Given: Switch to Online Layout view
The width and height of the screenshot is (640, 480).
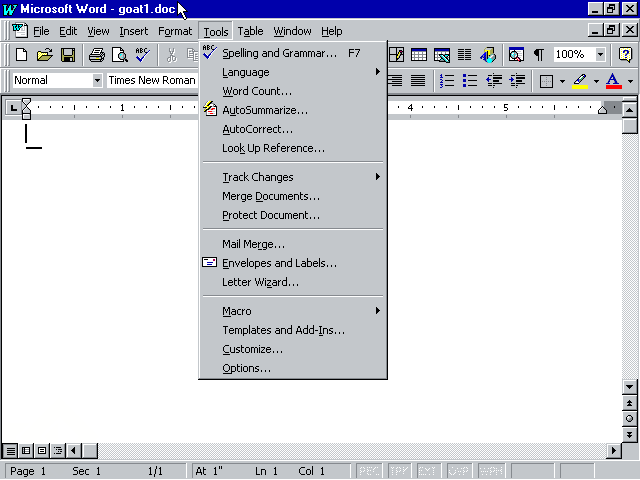Looking at the screenshot, I should 26,451.
